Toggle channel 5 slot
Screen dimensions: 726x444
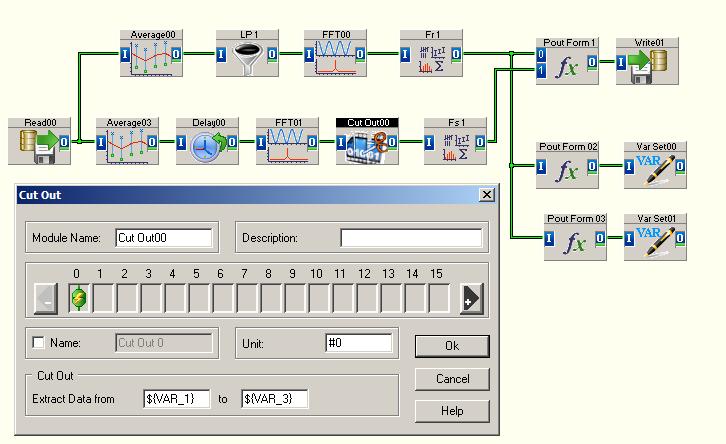(x=199, y=299)
